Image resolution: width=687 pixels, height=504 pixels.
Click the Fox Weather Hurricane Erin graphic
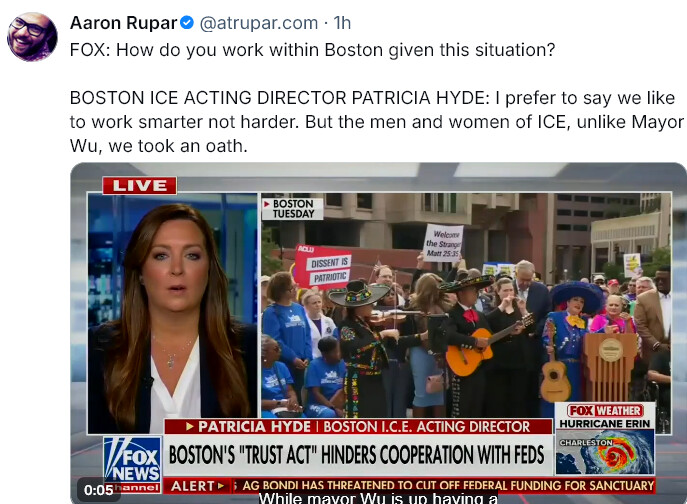605,439
